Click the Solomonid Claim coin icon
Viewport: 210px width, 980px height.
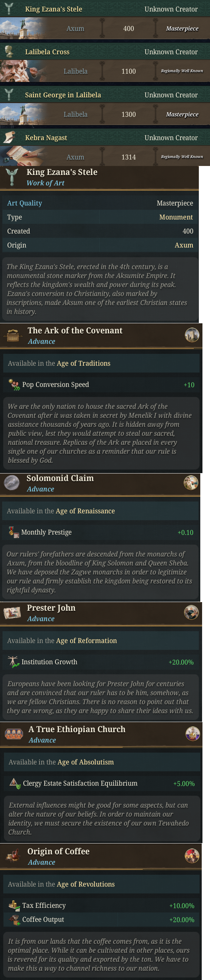[x=12, y=483]
